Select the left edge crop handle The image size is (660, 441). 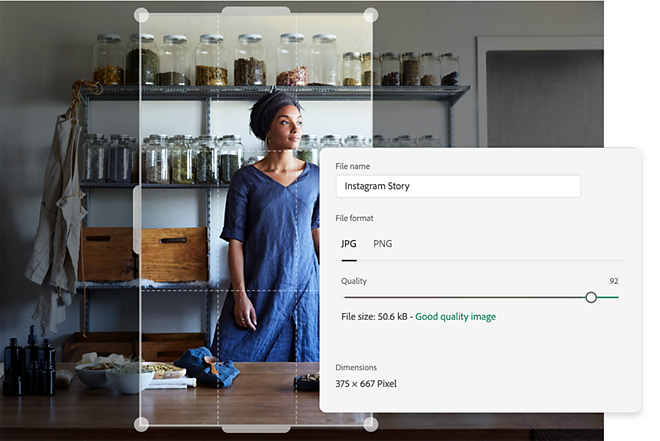pos(136,220)
